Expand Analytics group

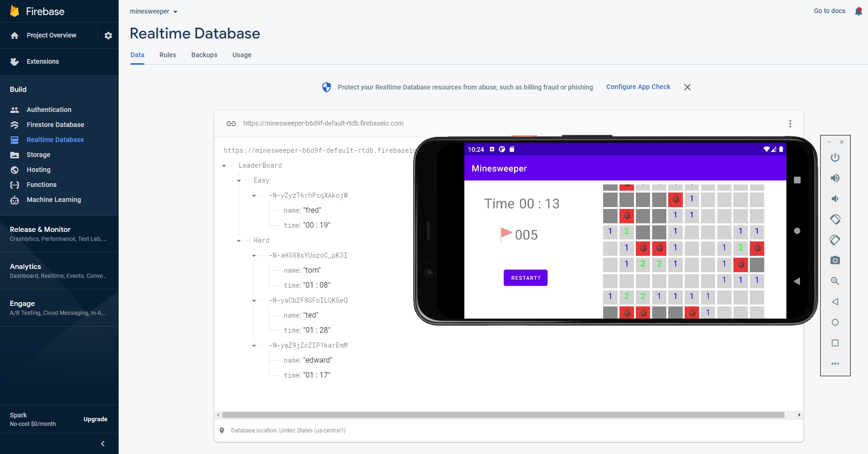point(59,271)
